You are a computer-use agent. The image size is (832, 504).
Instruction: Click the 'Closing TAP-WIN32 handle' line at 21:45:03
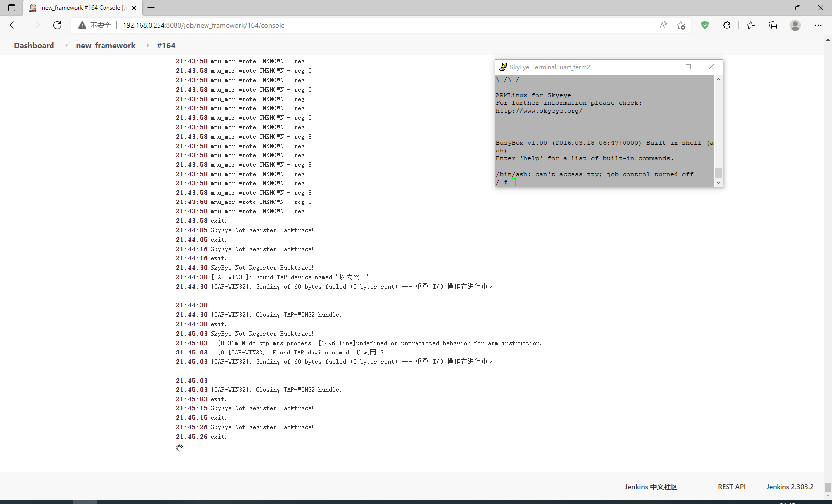(259, 390)
